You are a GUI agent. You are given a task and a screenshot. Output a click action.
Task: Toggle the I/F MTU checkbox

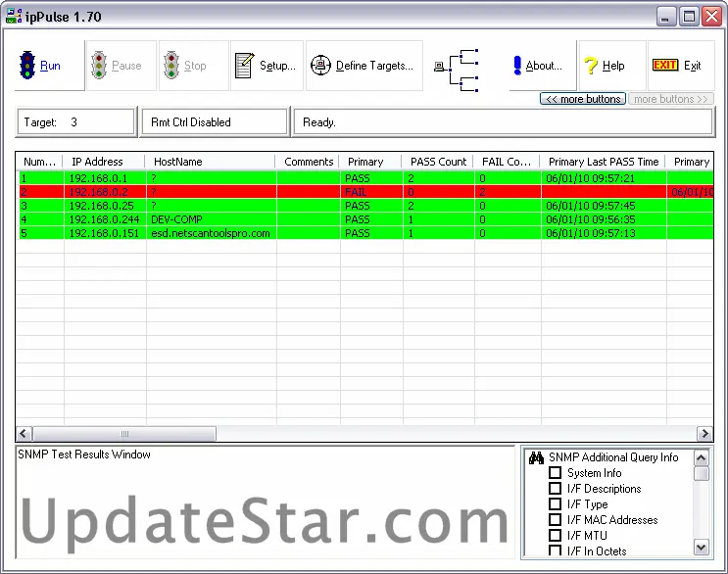(x=555, y=535)
